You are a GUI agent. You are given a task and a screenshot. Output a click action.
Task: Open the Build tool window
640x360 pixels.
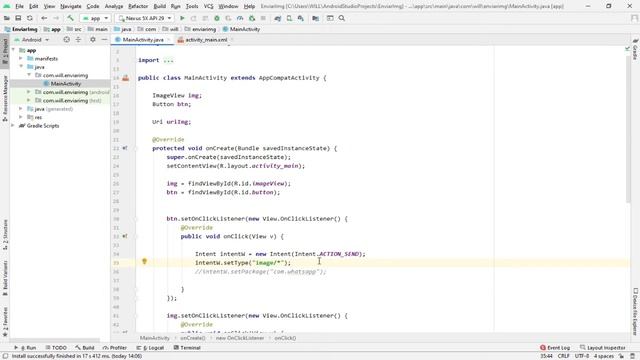[x=85, y=348]
